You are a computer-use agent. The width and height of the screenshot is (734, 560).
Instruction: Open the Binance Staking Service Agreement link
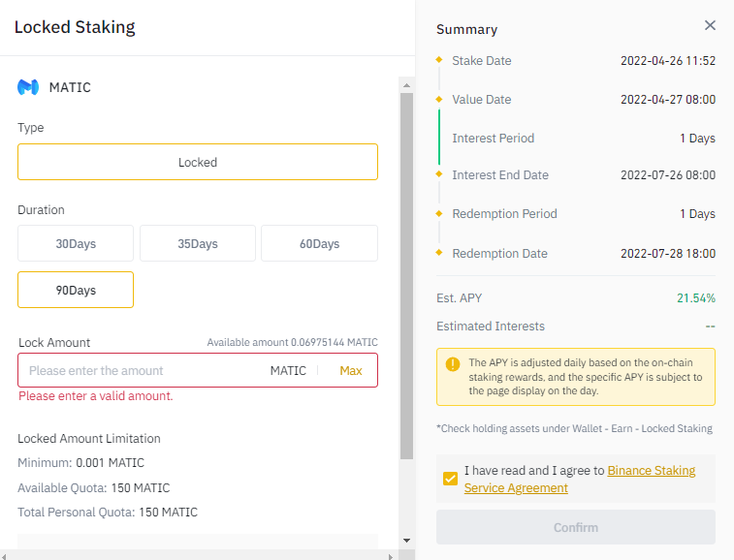[x=580, y=479]
